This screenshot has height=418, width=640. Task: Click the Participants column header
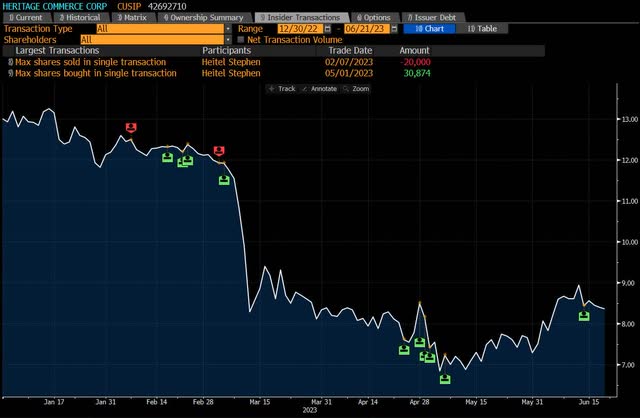[227, 51]
